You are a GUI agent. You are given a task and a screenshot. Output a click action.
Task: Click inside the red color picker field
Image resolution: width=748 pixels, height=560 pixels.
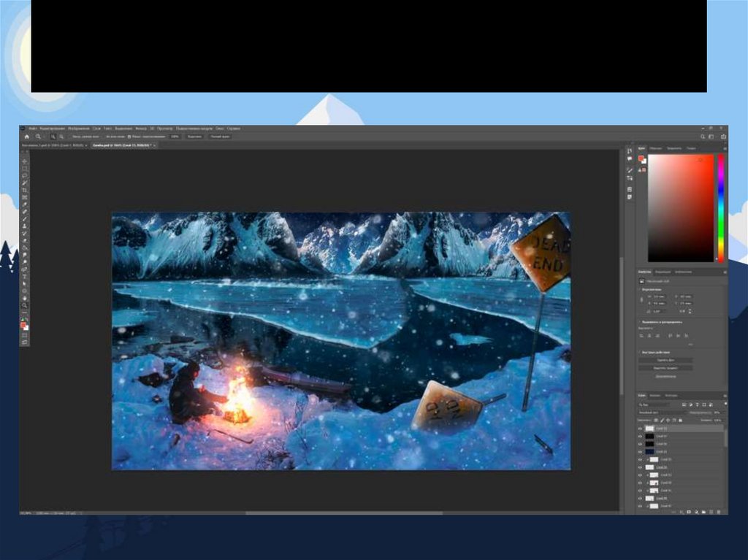681,208
